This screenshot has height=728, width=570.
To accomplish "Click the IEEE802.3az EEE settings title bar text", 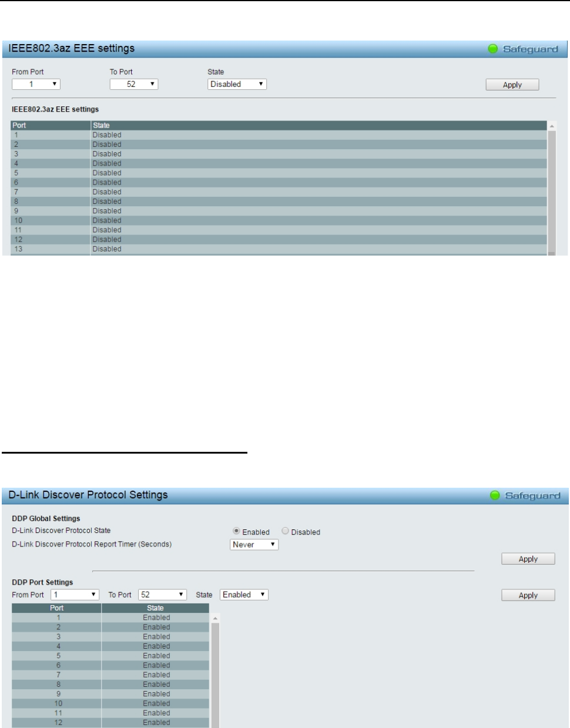I will [72, 48].
